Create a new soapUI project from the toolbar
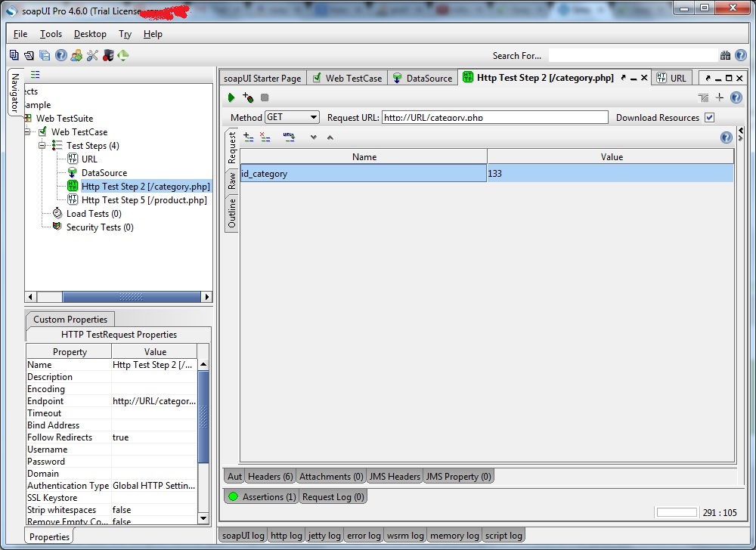This screenshot has width=756, height=550. pyautogui.click(x=14, y=55)
